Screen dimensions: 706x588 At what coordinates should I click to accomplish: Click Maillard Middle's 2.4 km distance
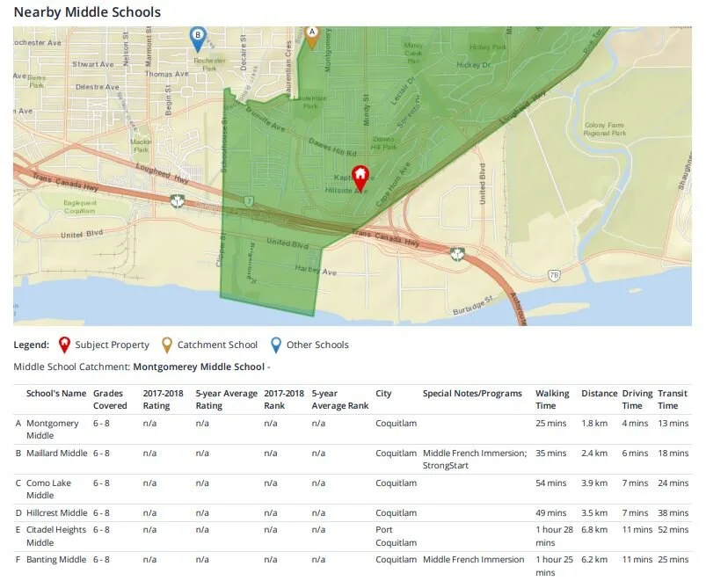point(594,453)
